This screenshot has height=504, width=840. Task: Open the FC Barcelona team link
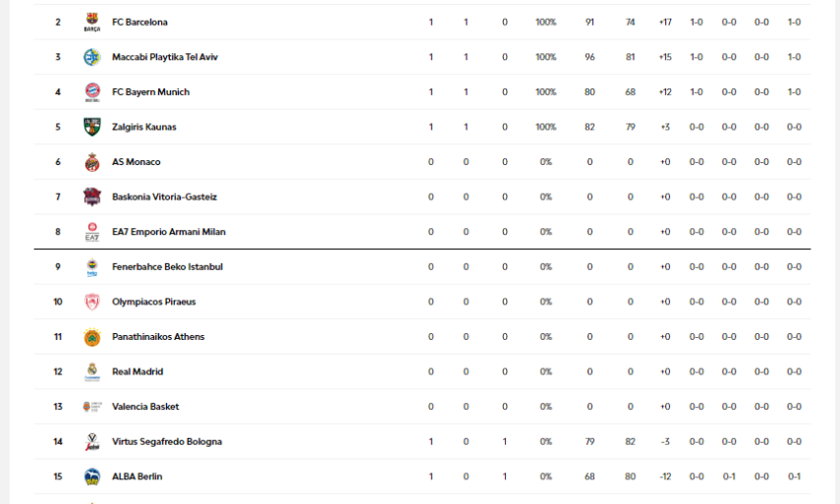pyautogui.click(x=140, y=23)
